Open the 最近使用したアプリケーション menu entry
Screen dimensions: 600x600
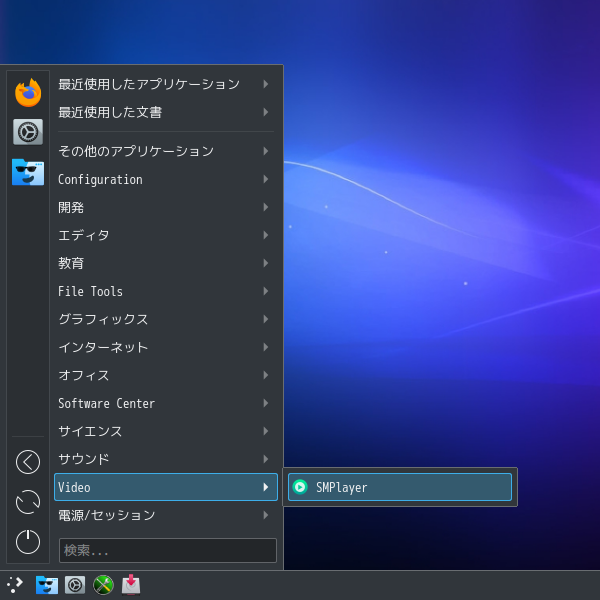166,84
